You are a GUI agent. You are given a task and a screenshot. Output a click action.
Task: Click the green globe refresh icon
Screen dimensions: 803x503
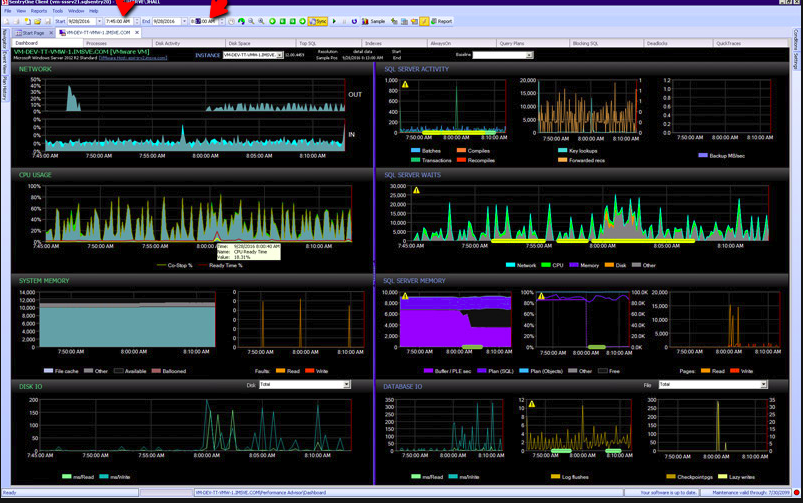click(x=241, y=22)
